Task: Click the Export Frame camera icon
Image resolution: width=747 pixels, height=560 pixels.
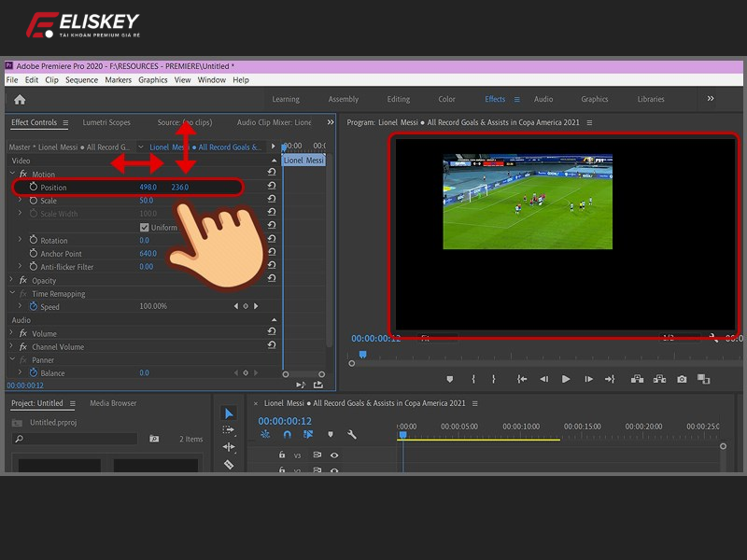Action: pyautogui.click(x=682, y=379)
